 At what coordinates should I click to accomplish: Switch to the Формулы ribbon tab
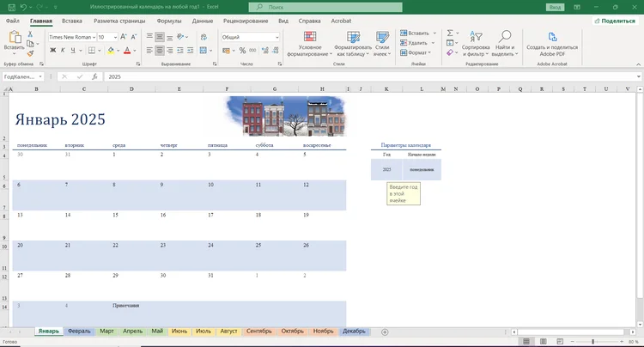169,21
